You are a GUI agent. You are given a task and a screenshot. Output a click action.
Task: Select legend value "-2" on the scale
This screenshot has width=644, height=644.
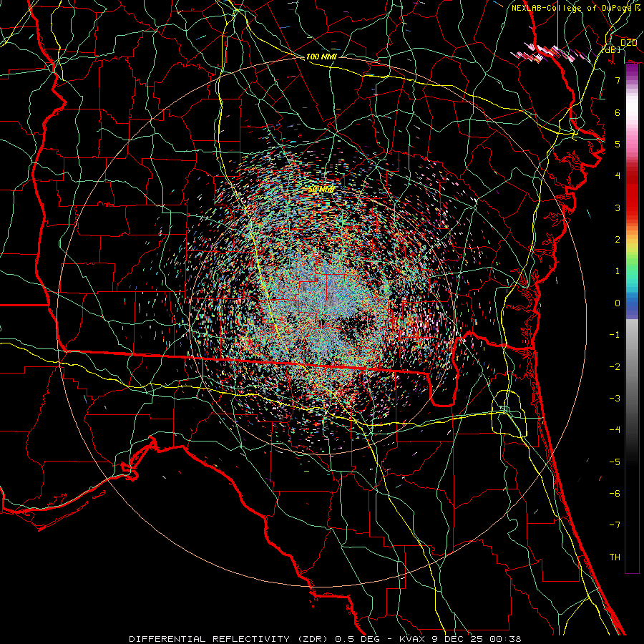coord(615,367)
